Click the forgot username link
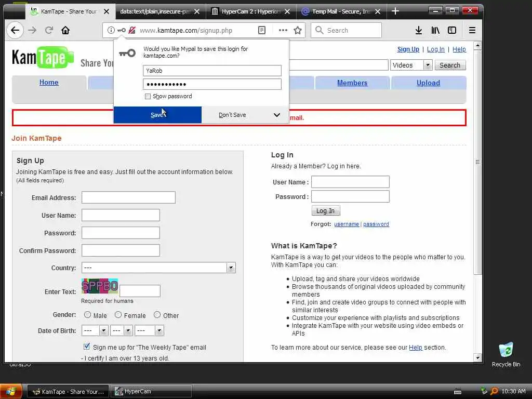 coord(347,224)
